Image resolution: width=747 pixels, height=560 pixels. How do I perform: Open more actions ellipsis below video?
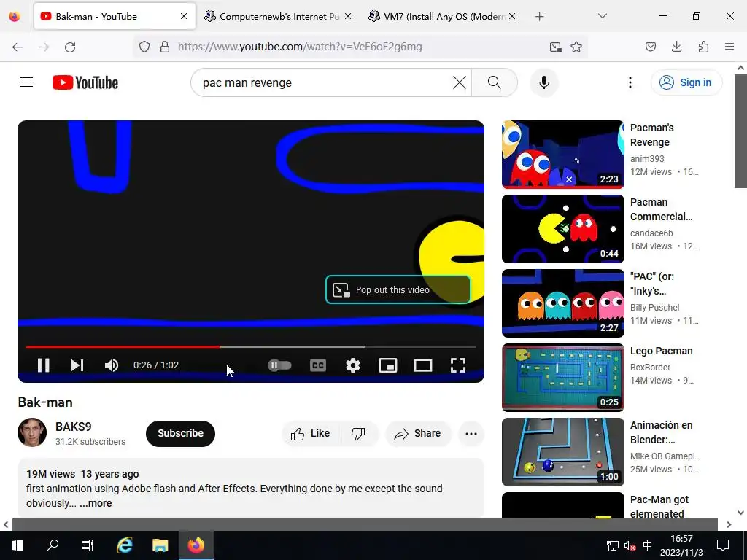tap(471, 433)
